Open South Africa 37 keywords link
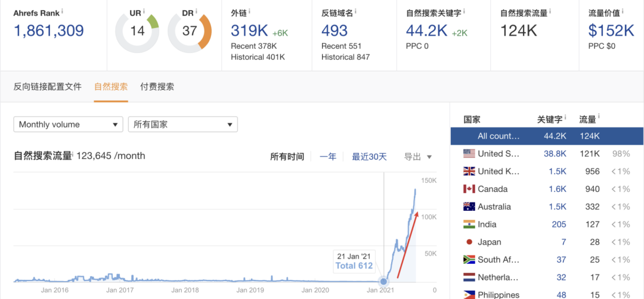The width and height of the screenshot is (644, 299). 562,260
